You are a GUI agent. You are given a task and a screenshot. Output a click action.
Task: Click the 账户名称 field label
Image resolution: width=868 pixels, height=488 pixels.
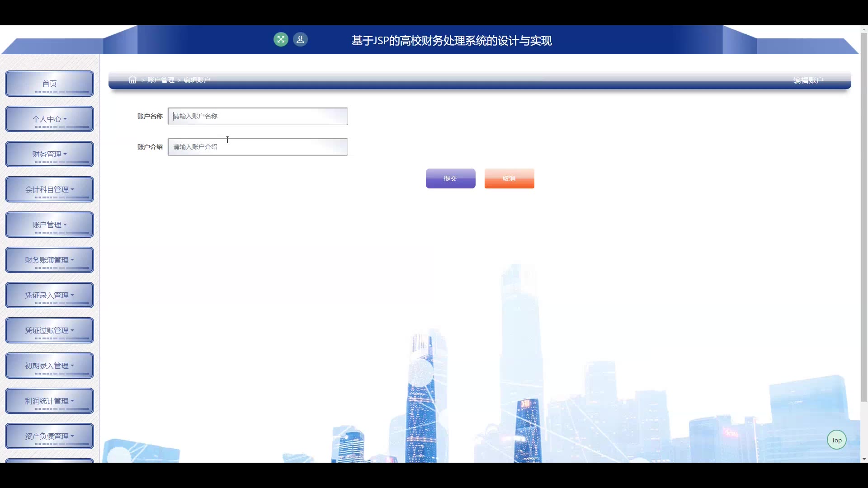point(150,116)
